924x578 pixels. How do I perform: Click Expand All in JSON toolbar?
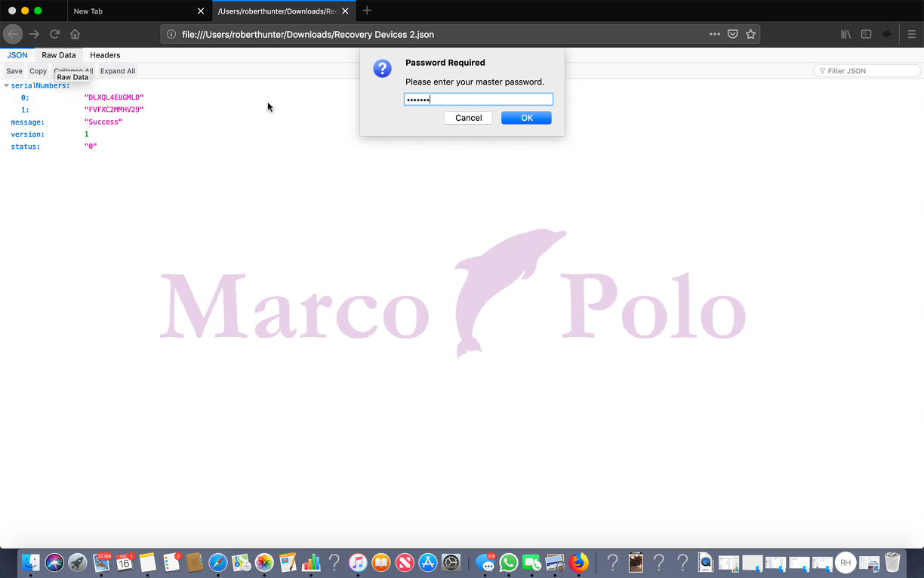(x=118, y=71)
